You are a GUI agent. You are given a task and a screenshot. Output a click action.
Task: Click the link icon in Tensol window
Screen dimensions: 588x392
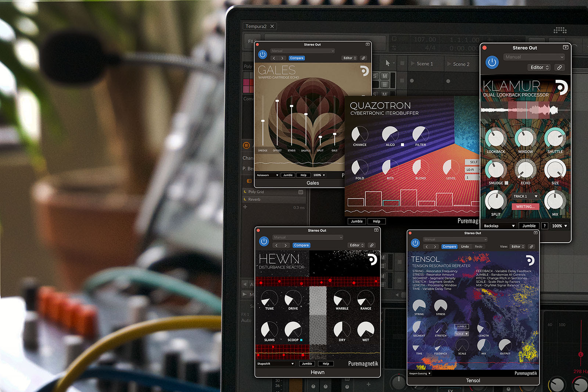tap(531, 246)
